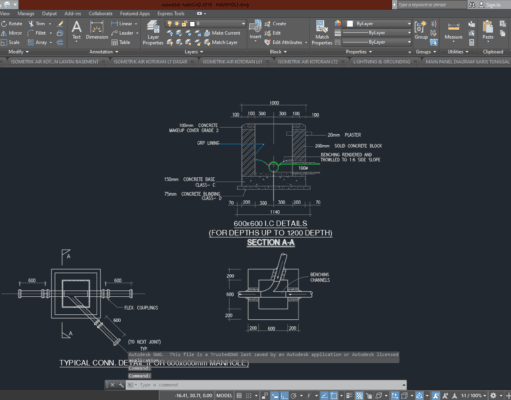
Task: Switch to LIGHTNING & GROUNDING drawing tab
Action: (381, 62)
